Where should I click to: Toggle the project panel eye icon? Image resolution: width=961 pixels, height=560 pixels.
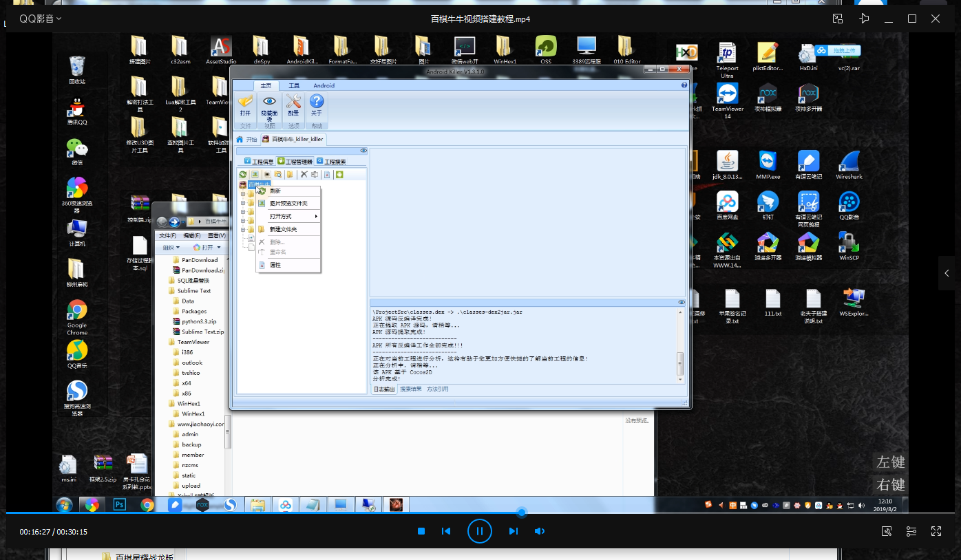point(363,150)
